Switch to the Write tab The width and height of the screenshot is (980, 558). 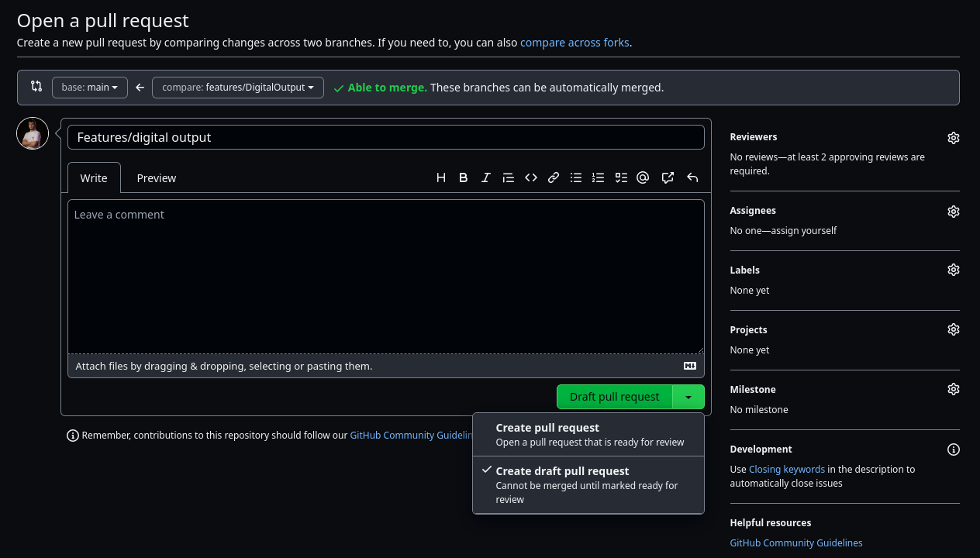[x=94, y=177]
